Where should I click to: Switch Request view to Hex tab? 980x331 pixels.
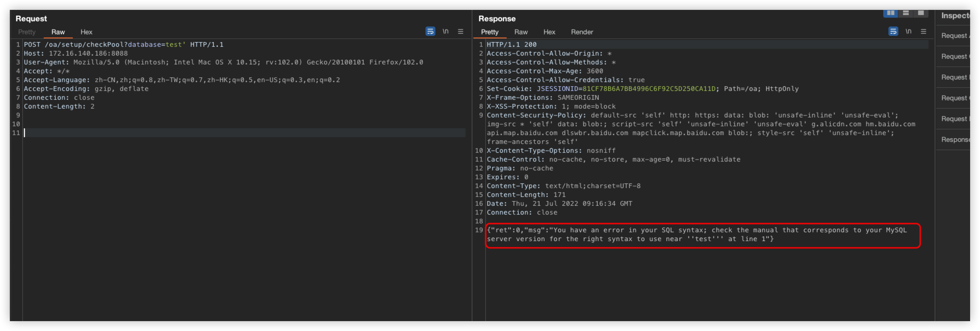pyautogui.click(x=86, y=32)
